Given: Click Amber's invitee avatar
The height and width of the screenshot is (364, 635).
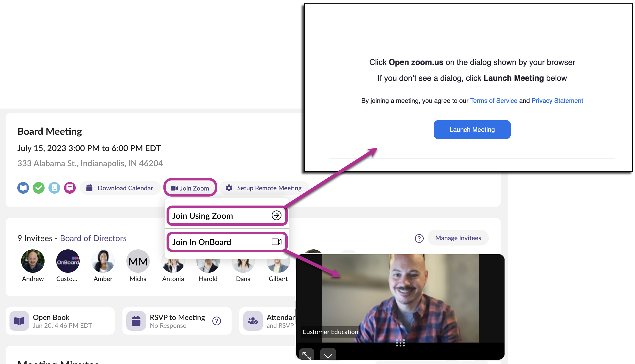Looking at the screenshot, I should (103, 261).
